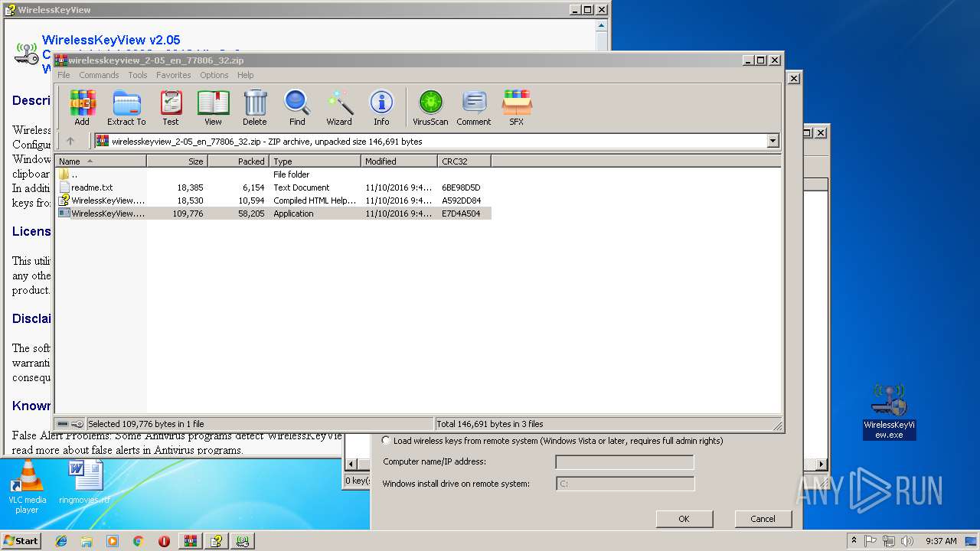Open Internet Explorer from taskbar
Screen dimensions: 980x551
[61, 541]
